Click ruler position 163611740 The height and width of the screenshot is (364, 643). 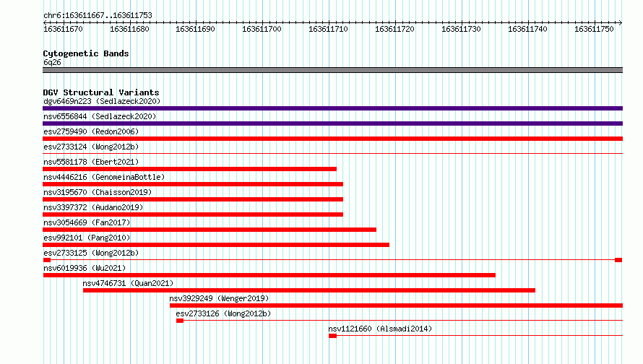[528, 29]
